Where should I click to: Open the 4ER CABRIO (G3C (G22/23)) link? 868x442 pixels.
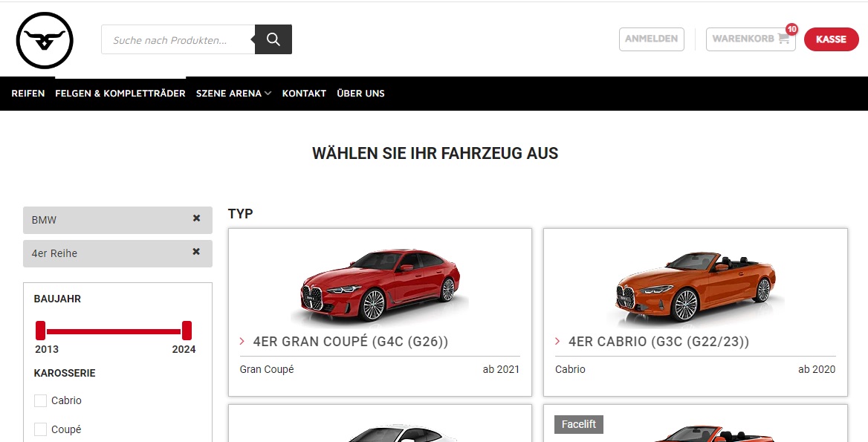click(658, 341)
